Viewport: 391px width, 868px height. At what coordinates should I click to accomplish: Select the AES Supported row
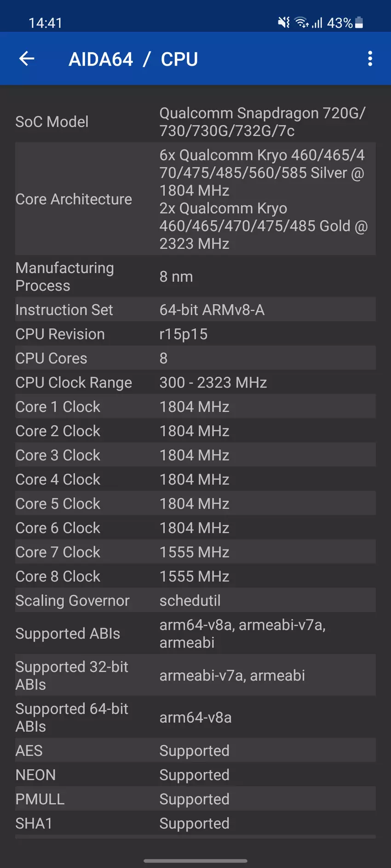(195, 750)
